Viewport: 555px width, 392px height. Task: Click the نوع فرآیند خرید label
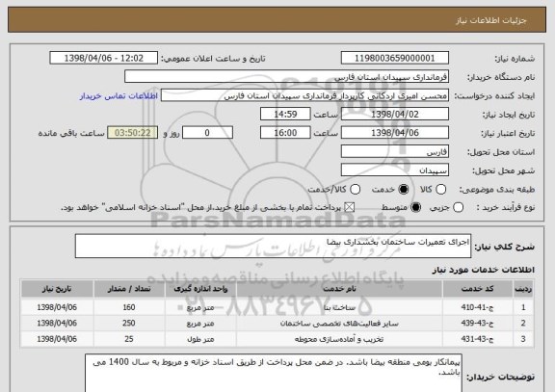(506, 207)
